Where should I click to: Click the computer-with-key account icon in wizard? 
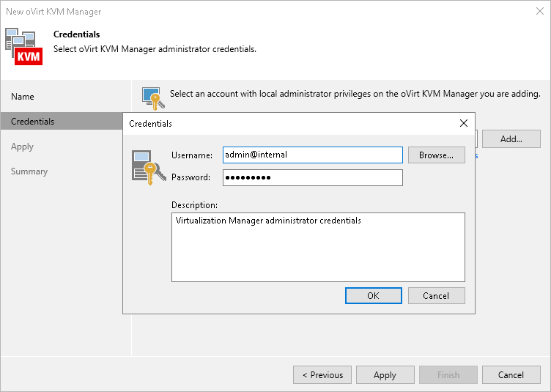(152, 97)
